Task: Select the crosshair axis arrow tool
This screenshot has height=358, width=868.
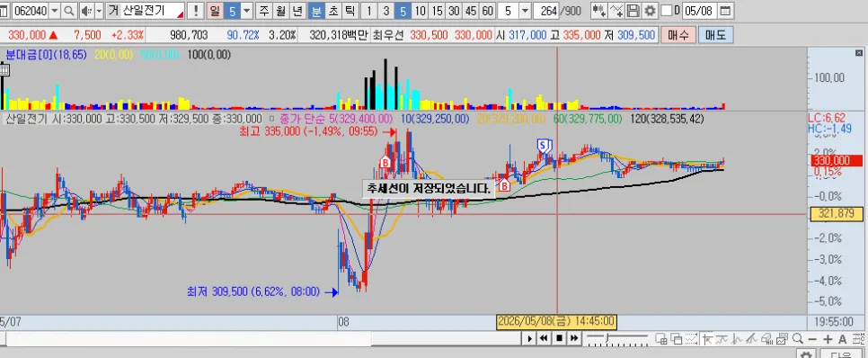Action: click(707, 339)
